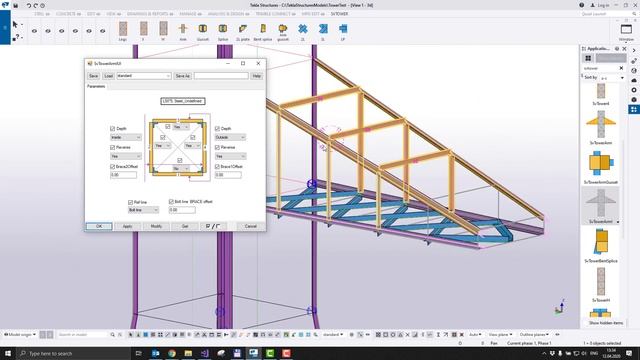The image size is (640, 360).
Task: Toggle the Brace1Offset checkbox
Action: tap(217, 167)
